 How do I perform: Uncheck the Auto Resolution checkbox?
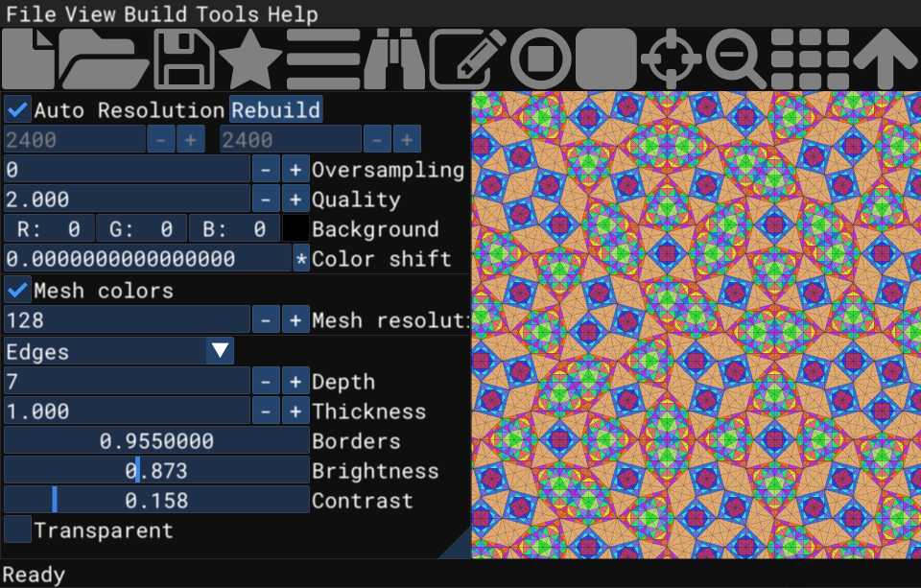pos(17,110)
